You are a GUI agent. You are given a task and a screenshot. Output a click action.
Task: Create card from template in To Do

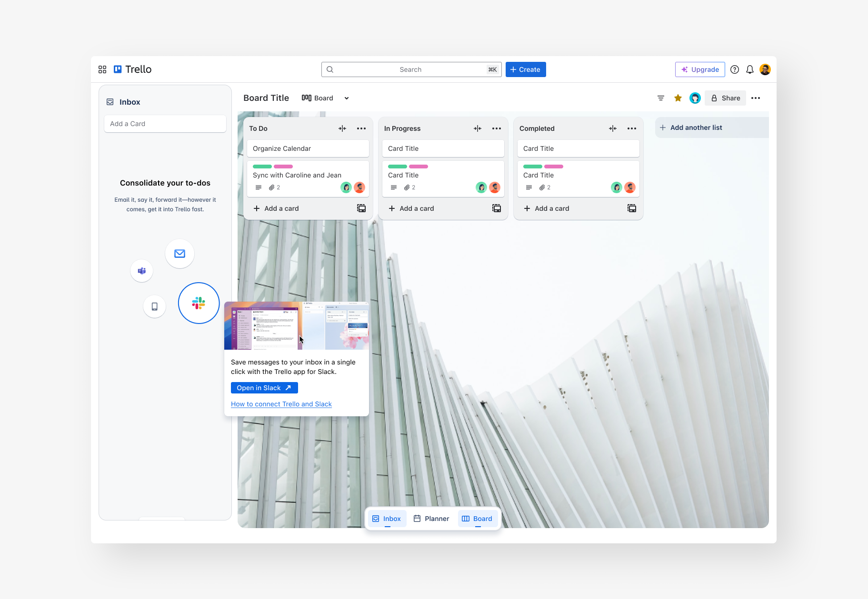coord(361,208)
